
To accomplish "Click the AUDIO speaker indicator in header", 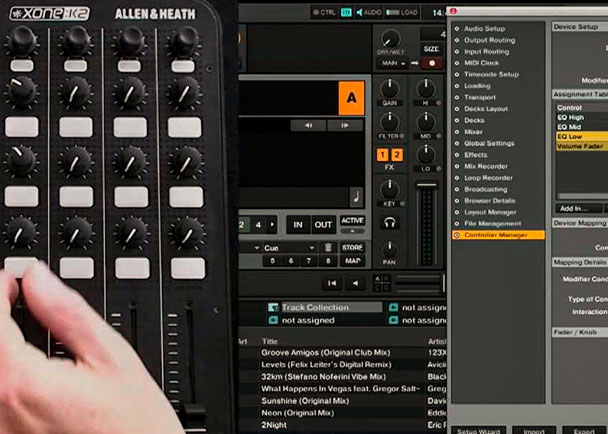I will (369, 12).
